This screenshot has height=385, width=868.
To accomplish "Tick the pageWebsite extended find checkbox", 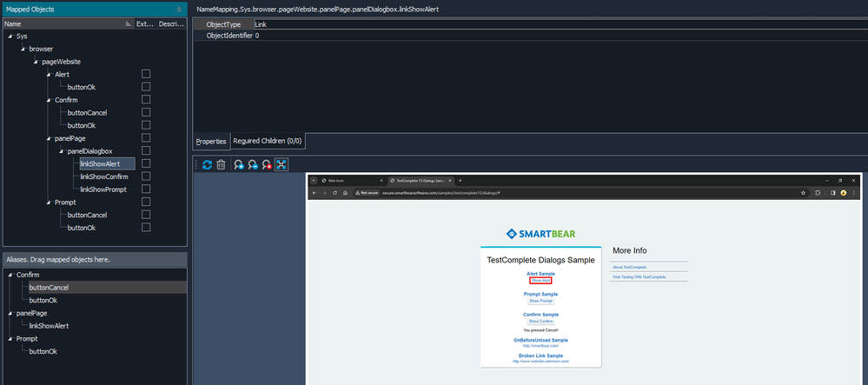I will (146, 62).
